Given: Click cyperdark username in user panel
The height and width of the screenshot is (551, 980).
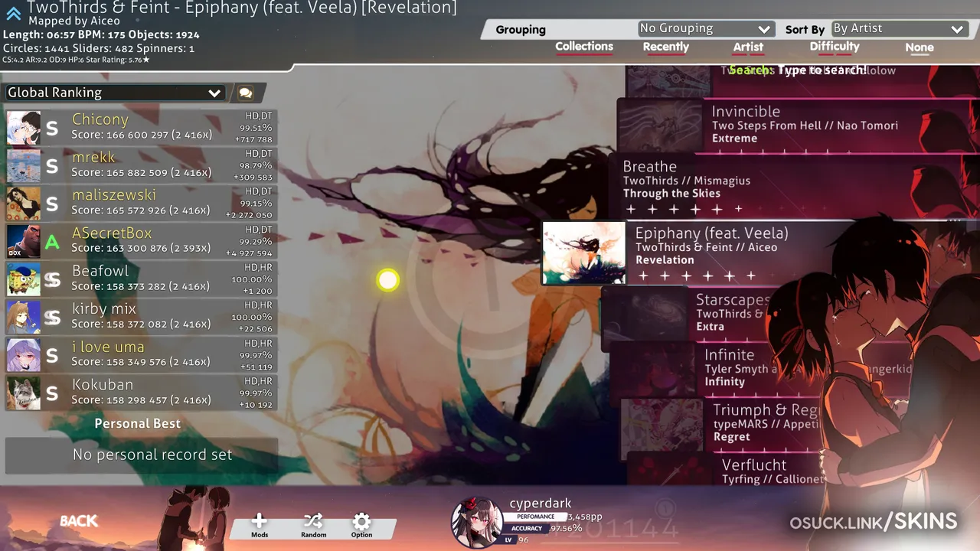Looking at the screenshot, I should click(541, 504).
